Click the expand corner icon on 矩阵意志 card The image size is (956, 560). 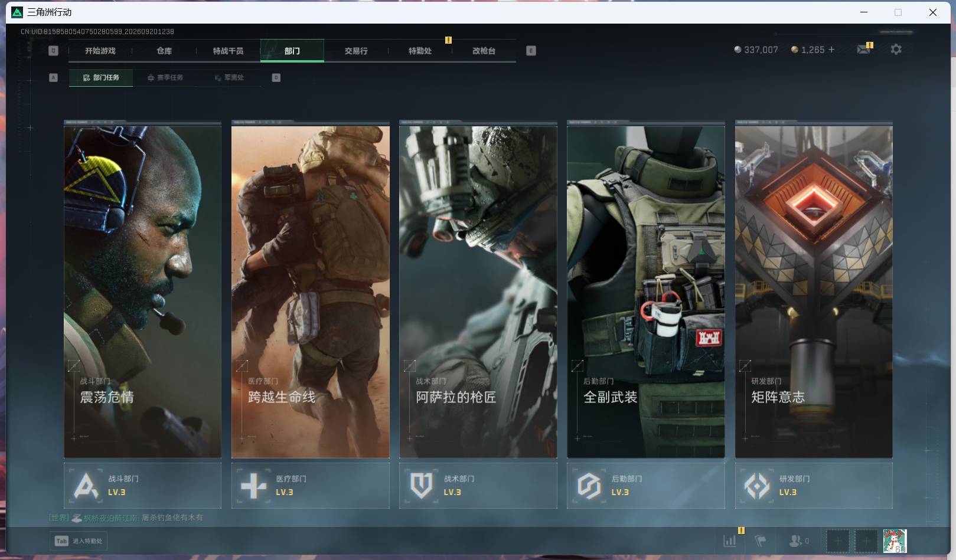[745, 366]
